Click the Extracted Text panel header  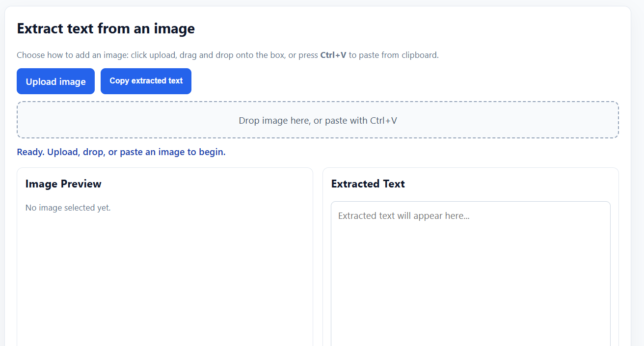tap(368, 184)
